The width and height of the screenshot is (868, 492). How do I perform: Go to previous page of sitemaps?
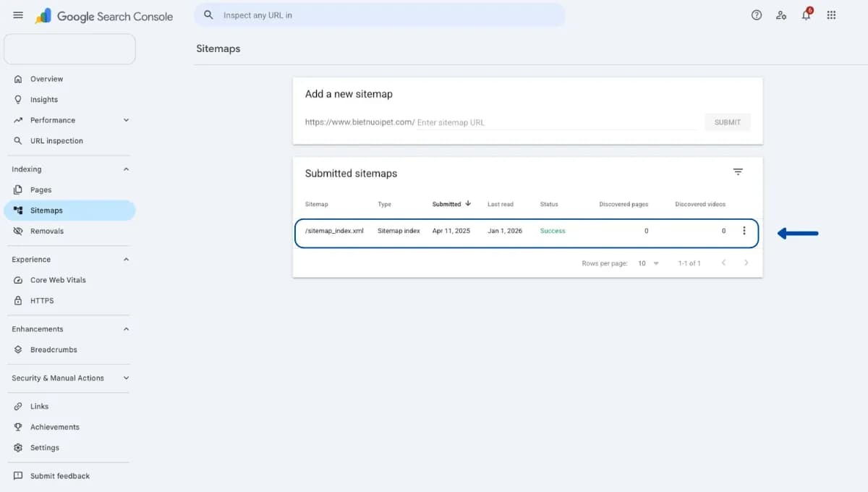[723, 263]
